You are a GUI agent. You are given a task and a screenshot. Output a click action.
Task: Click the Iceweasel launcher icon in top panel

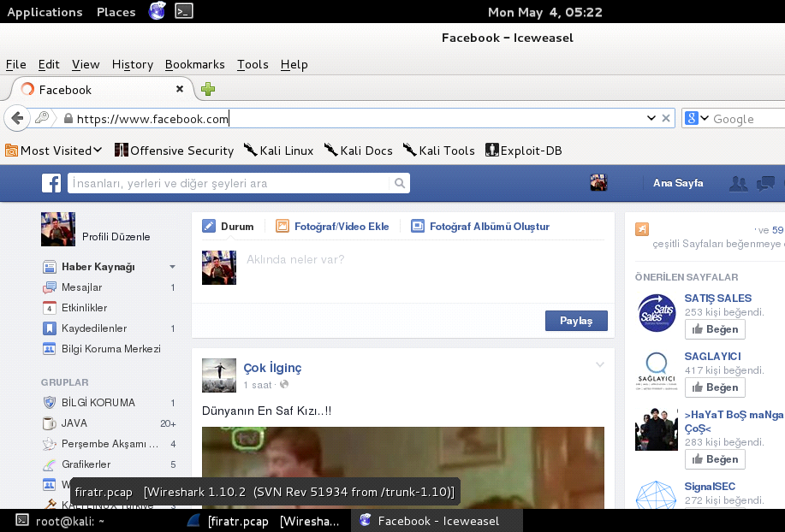click(157, 11)
